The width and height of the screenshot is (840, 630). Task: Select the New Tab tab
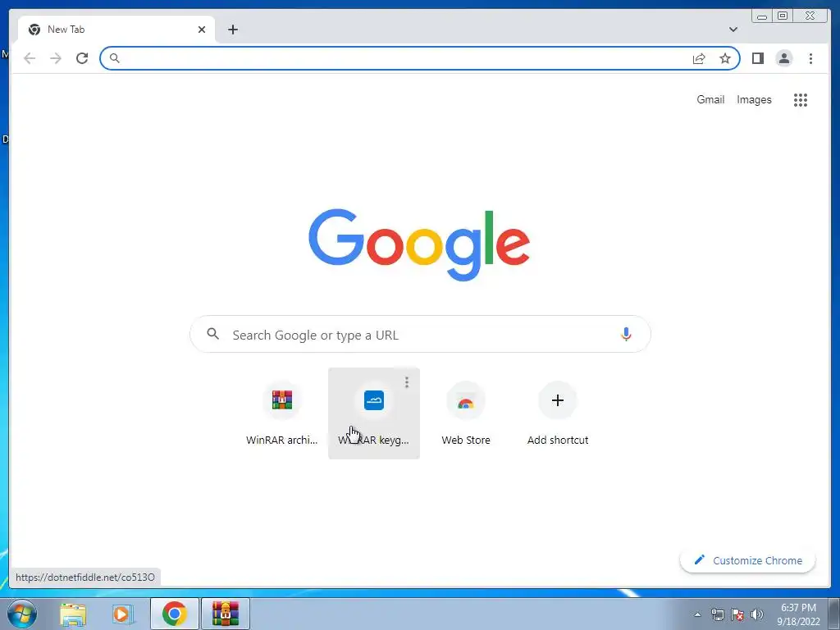click(116, 30)
